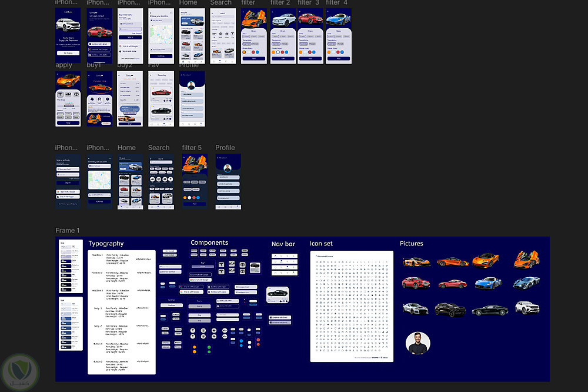Select the onboarding frame with red BMW
Viewport: 588px width, 392px height.
coord(99,36)
